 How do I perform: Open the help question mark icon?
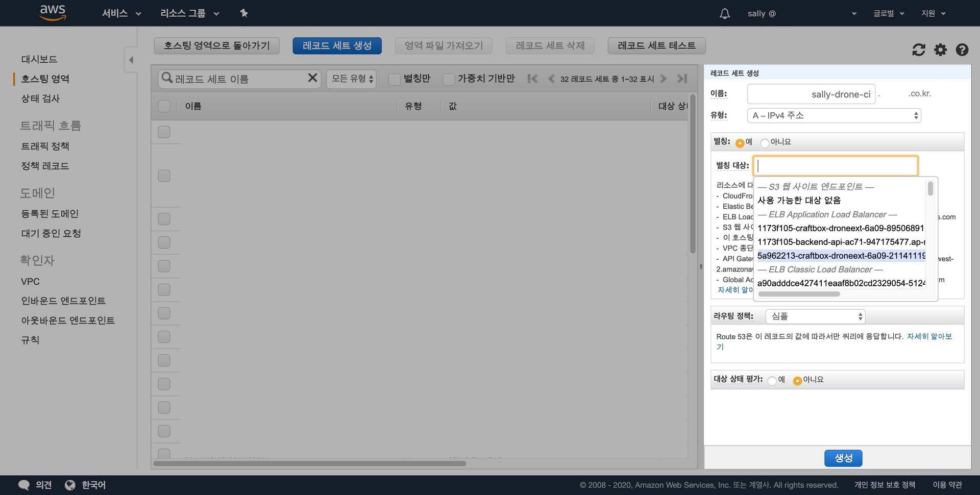pyautogui.click(x=962, y=49)
